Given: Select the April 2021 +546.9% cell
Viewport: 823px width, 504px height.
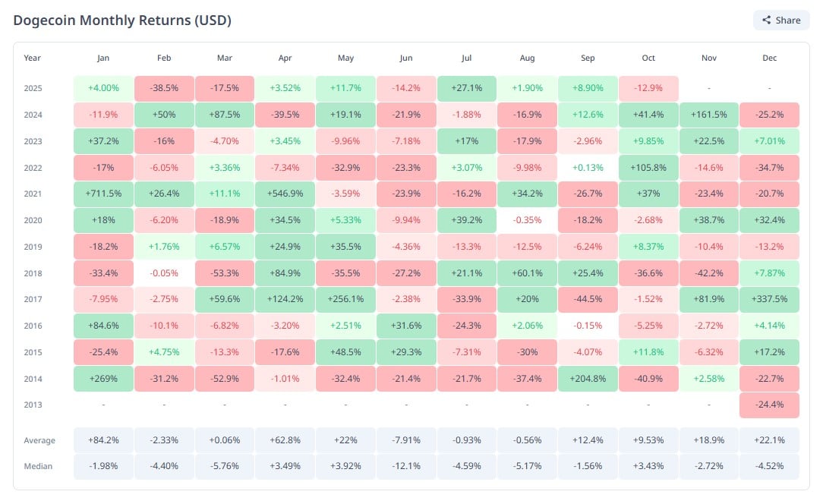Looking at the screenshot, I should click(x=285, y=194).
